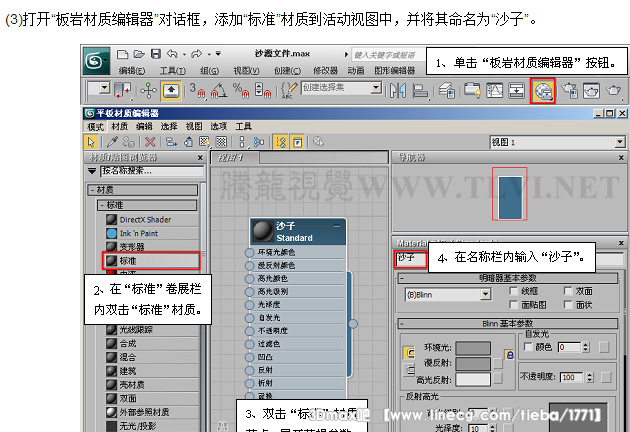Enable the 自发光 颜色 checkbox
The height and width of the screenshot is (432, 630).
[x=528, y=346]
